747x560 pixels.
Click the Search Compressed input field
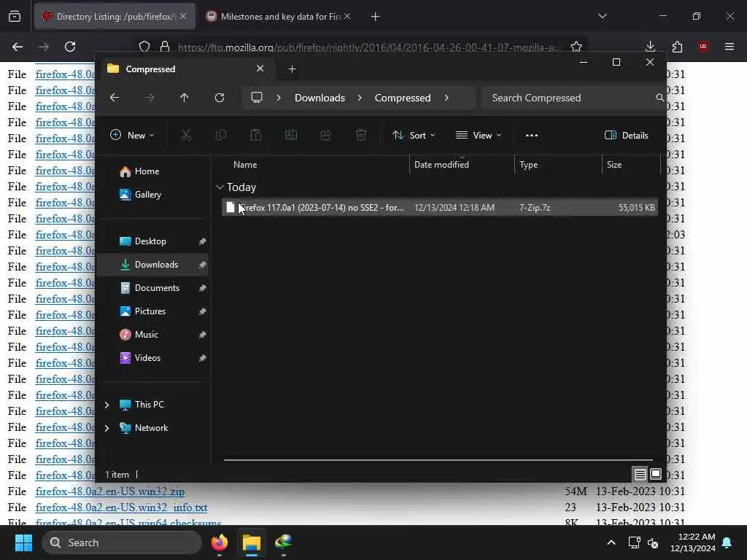(x=572, y=98)
